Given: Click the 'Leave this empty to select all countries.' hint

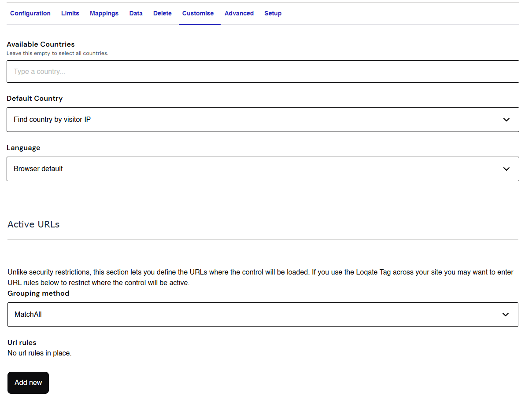Looking at the screenshot, I should (57, 53).
